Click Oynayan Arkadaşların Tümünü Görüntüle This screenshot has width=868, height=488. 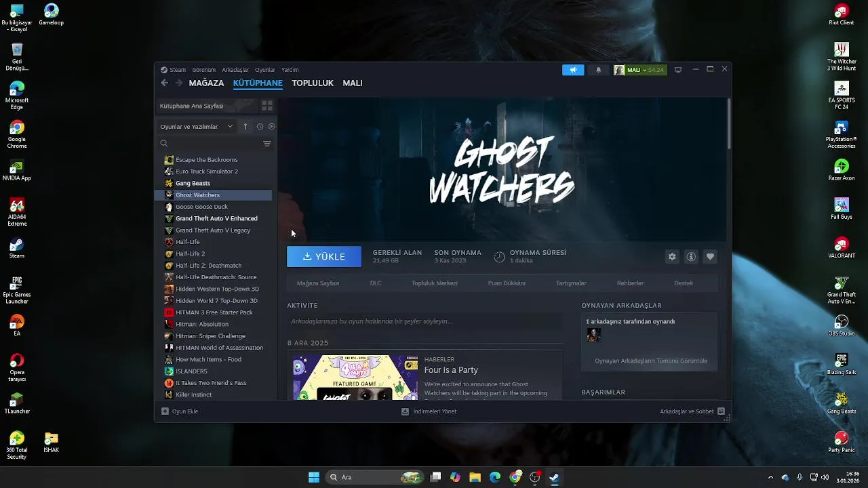651,361
